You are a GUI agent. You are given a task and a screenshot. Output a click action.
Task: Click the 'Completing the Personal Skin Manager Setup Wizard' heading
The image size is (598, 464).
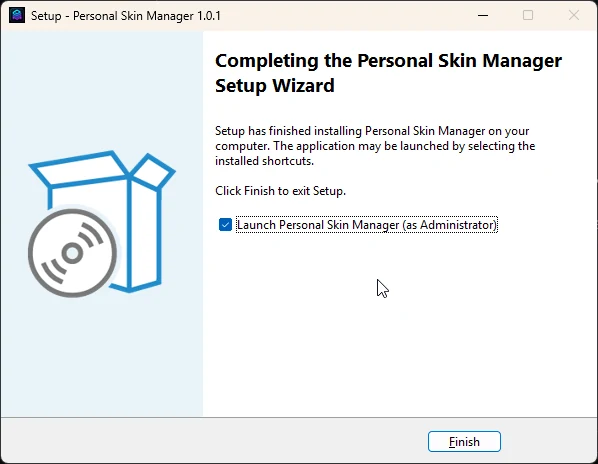pyautogui.click(x=388, y=73)
